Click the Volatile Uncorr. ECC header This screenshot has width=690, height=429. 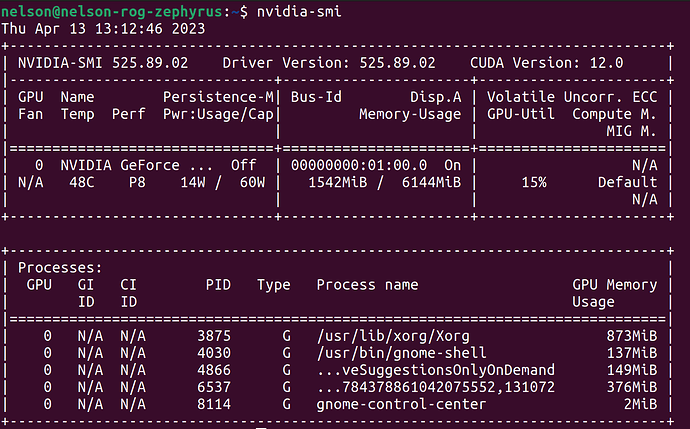point(572,97)
